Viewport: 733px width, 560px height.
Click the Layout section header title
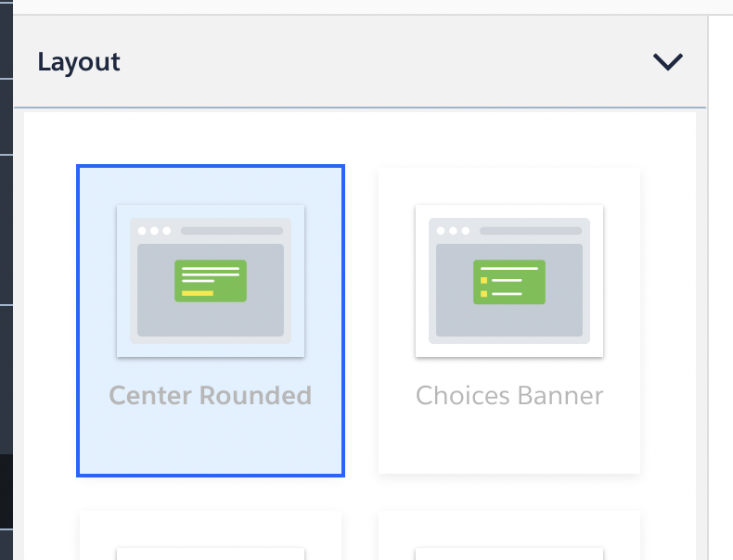coord(79,62)
